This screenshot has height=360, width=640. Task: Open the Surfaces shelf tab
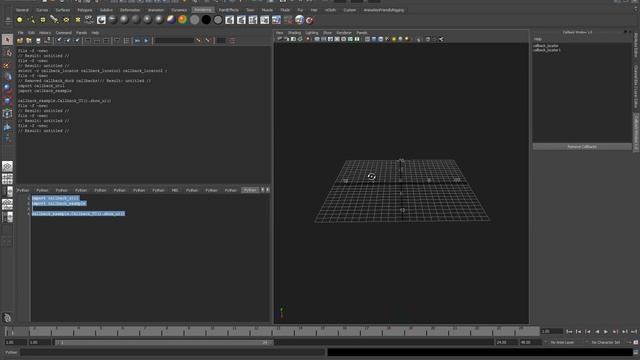pos(62,10)
